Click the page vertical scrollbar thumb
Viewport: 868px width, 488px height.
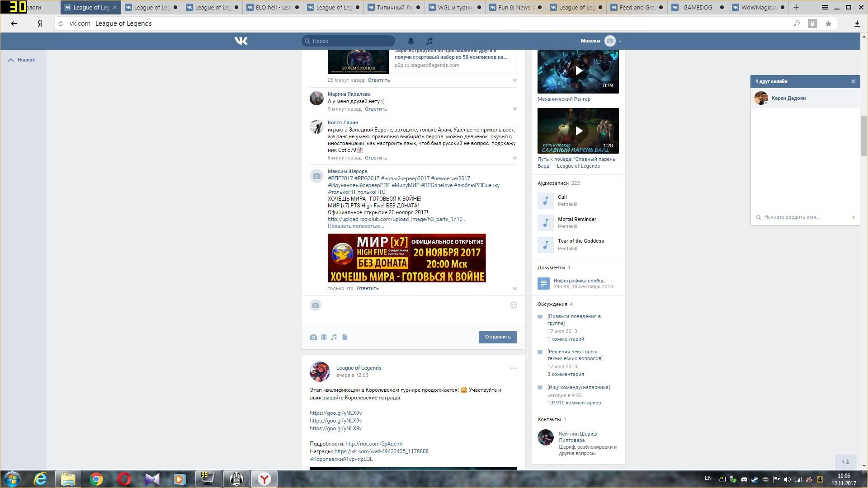[864, 136]
